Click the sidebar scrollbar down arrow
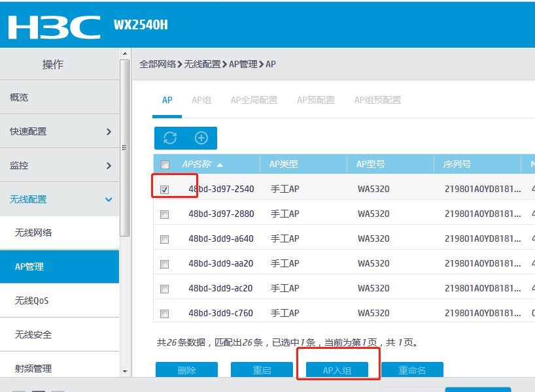This screenshot has height=392, width=535. point(125,372)
